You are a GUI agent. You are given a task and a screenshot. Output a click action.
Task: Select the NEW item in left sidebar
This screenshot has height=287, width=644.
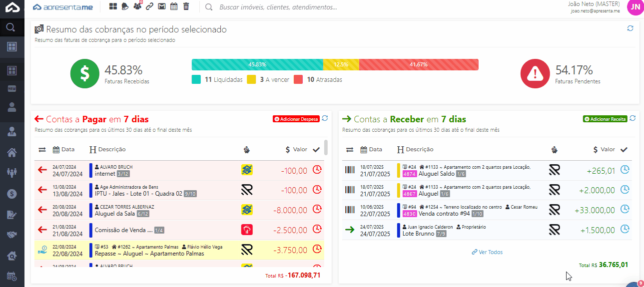click(12, 88)
